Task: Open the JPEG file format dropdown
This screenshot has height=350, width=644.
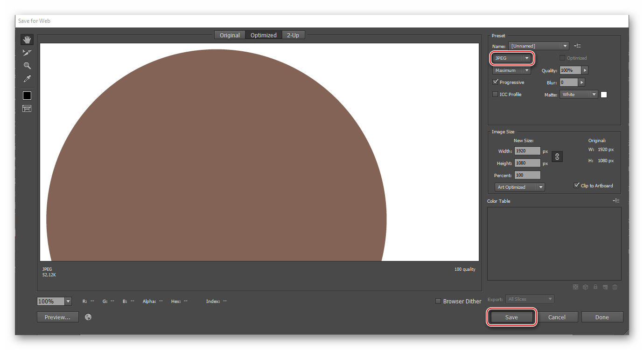Action: coord(512,58)
